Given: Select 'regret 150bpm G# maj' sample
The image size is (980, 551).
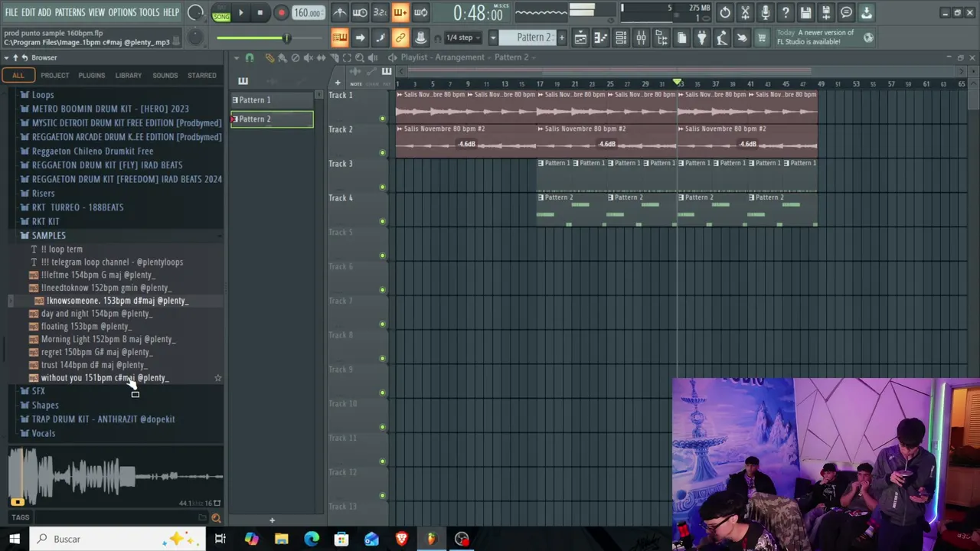Looking at the screenshot, I should click(x=96, y=352).
